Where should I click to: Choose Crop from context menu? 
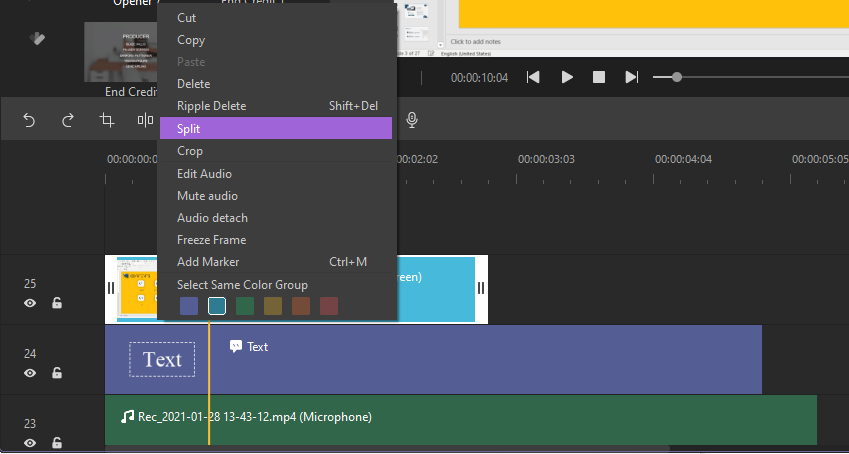tap(276, 151)
